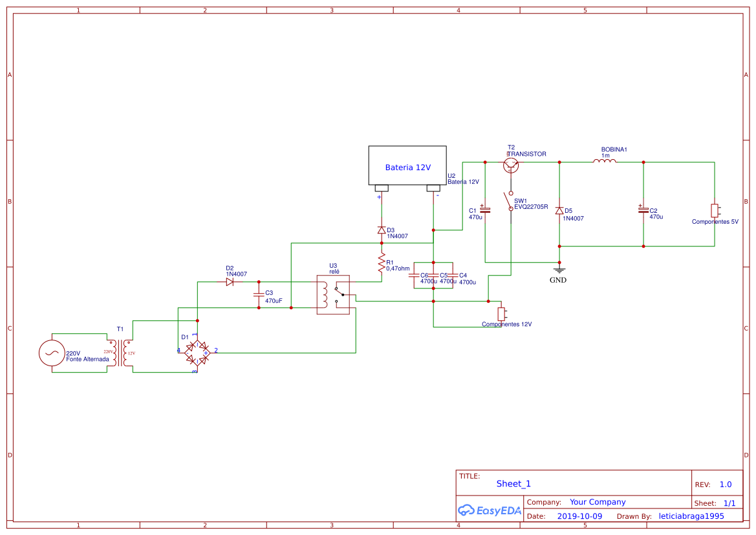Select capacitor C2 symbol
The image size is (756, 535).
click(643, 210)
